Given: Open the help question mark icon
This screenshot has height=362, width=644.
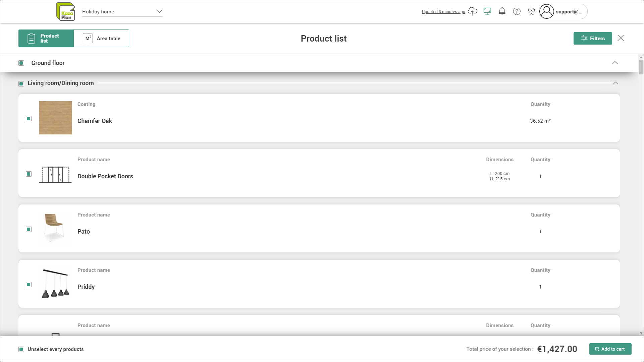Looking at the screenshot, I should point(517,11).
